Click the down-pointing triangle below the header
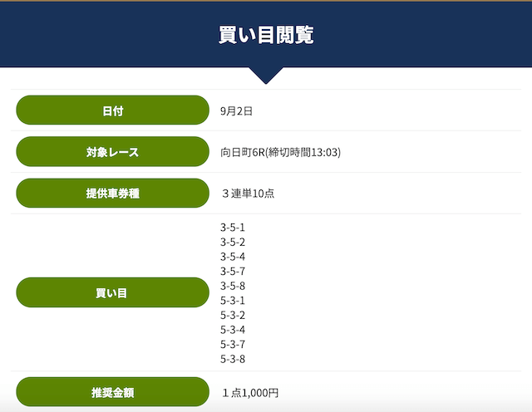Viewport: 532px width, 412px height. (266, 76)
